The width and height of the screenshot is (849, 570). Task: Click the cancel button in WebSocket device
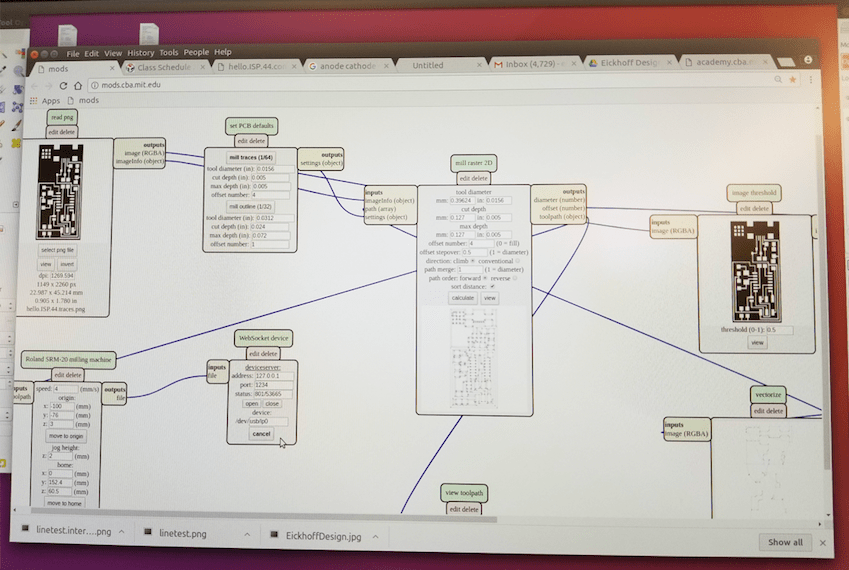coord(261,434)
